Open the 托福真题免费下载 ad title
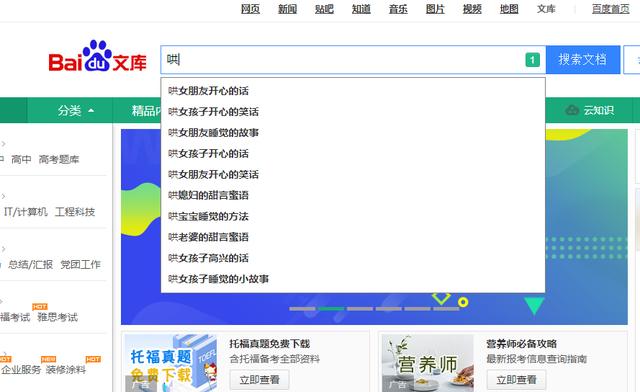The width and height of the screenshot is (640, 392). 270,344
